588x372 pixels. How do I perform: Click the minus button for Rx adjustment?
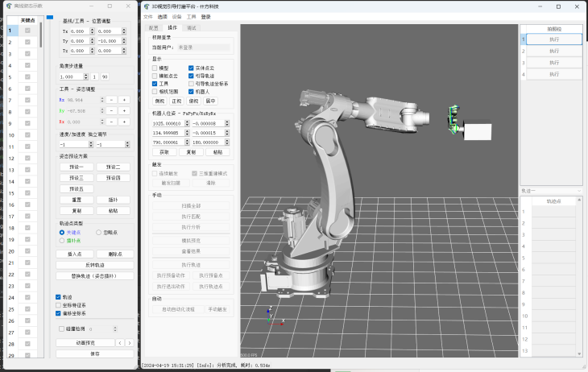click(x=112, y=100)
